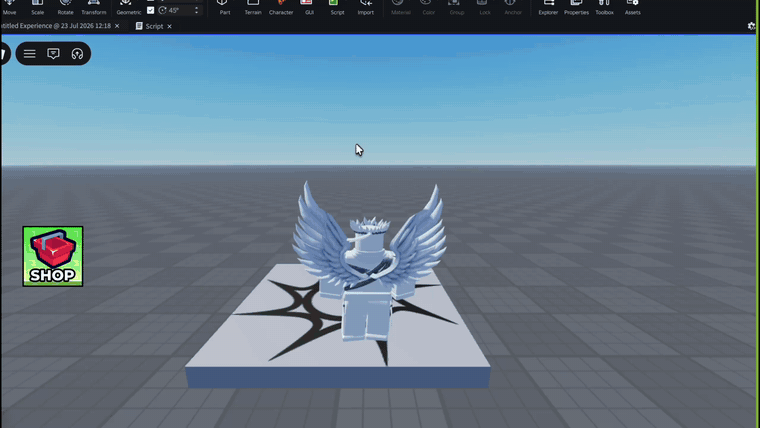Image resolution: width=760 pixels, height=428 pixels.
Task: Insert a new Part
Action: tap(225, 8)
